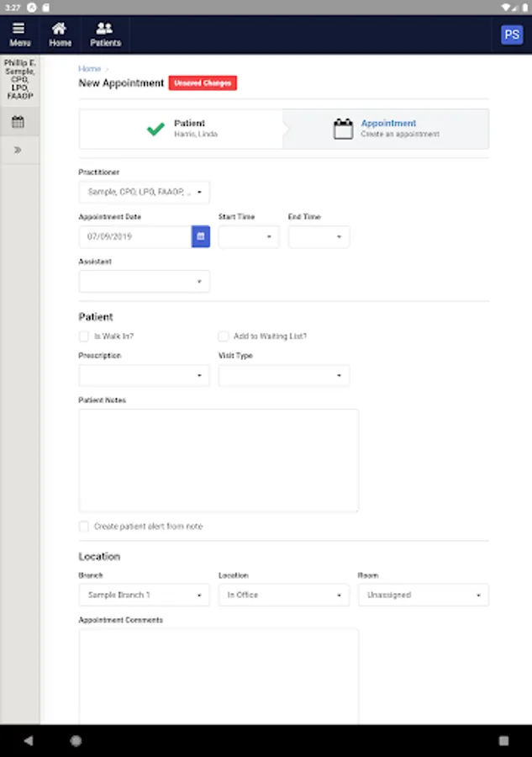Select the Appointment step tab

click(x=386, y=129)
